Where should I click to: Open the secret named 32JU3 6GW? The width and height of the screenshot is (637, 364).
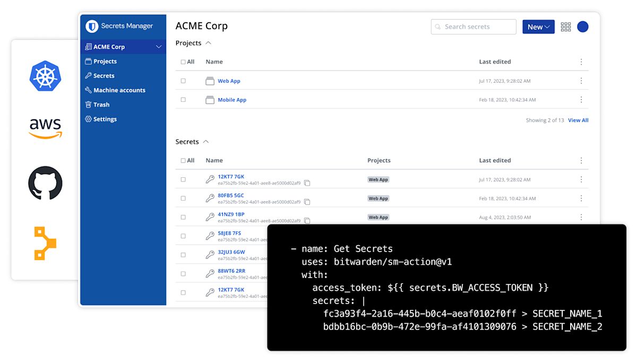[x=231, y=252]
